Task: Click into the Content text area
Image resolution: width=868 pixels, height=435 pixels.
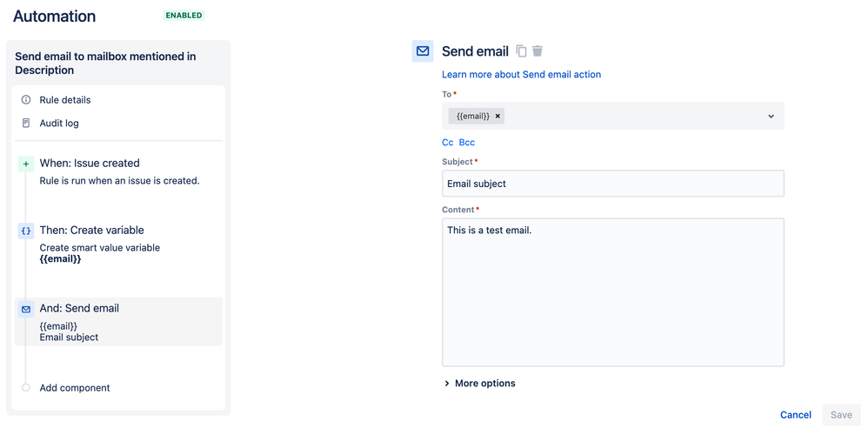Action: coord(613,292)
